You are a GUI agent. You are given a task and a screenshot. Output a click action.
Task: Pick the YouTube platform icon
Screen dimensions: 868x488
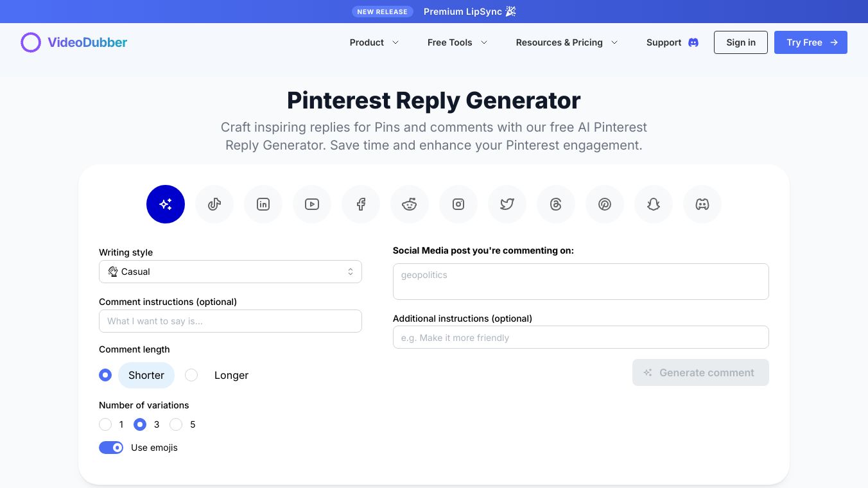(312, 204)
